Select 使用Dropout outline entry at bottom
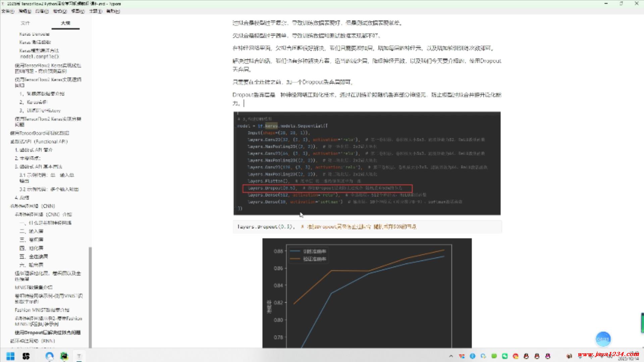Viewport: 644px width, 362px height. [48, 333]
